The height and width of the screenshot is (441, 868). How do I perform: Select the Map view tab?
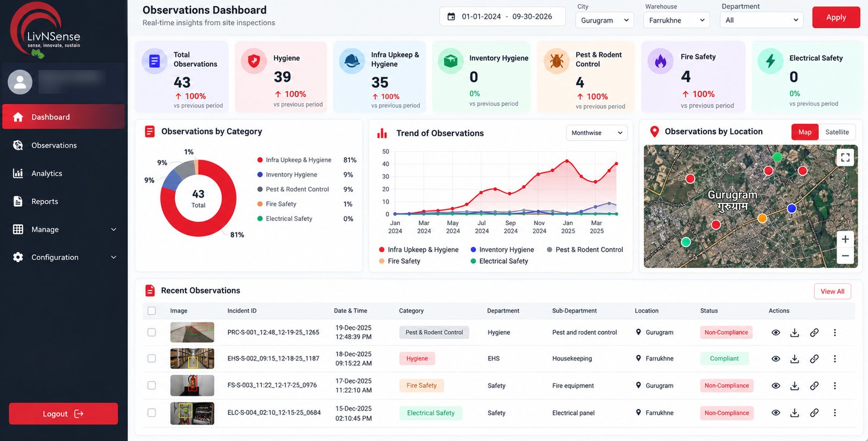805,132
